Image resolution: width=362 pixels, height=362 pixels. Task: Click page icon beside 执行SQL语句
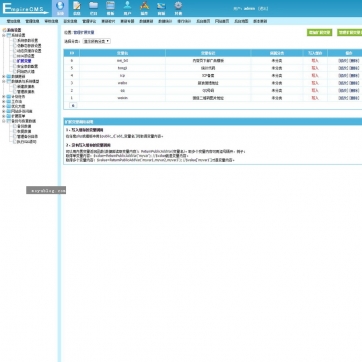[15, 142]
